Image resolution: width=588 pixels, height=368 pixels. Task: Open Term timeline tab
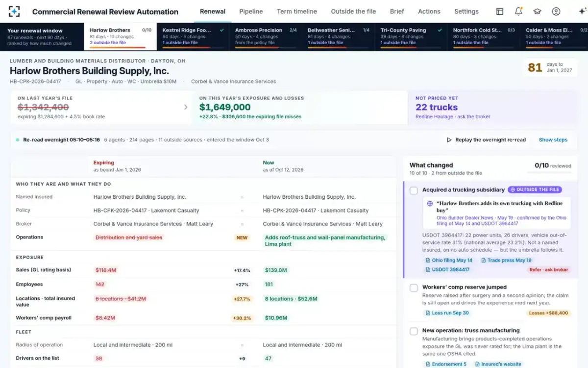(x=297, y=11)
